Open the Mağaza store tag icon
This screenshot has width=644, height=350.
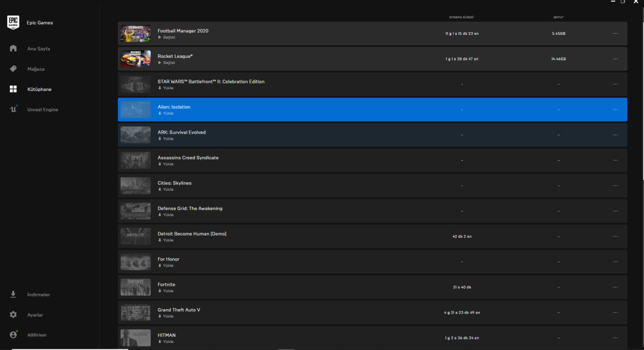coord(13,69)
